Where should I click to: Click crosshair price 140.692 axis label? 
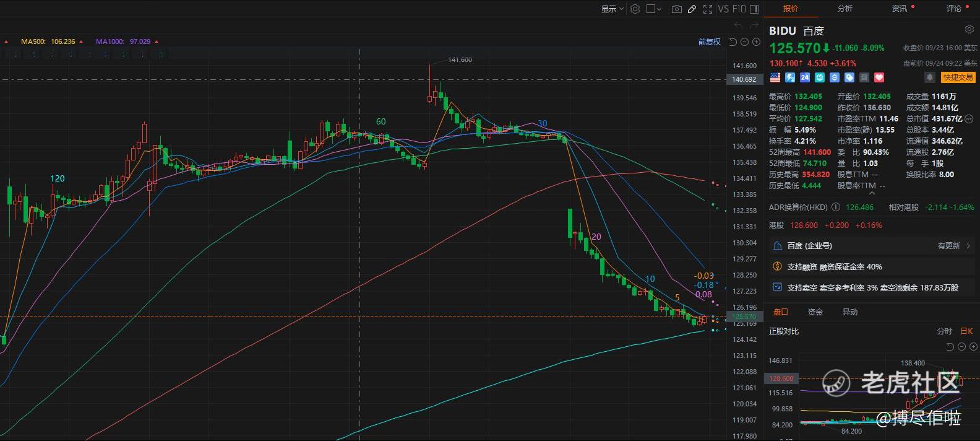tap(744, 79)
